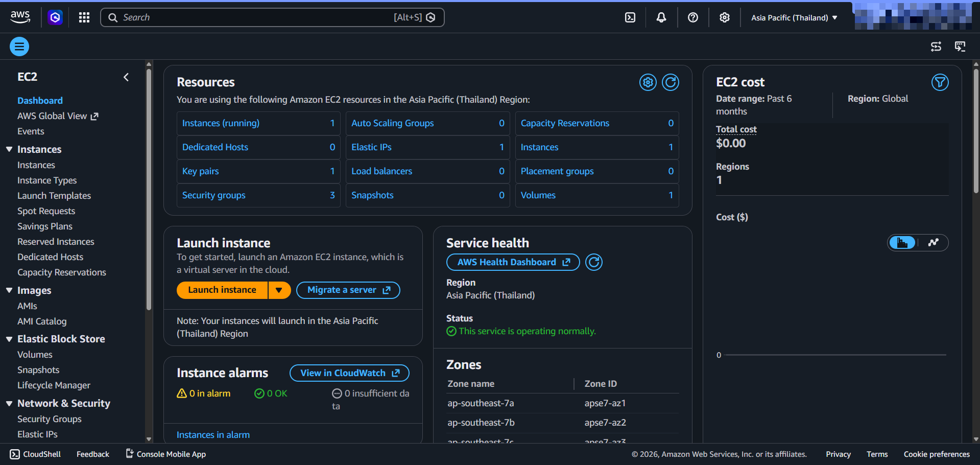This screenshot has height=465, width=980.
Task: Select Dashboard in sidebar
Action: click(x=40, y=101)
